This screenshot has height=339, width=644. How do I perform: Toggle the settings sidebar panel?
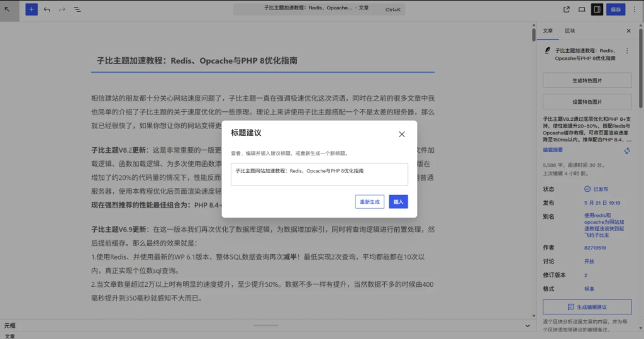point(597,9)
